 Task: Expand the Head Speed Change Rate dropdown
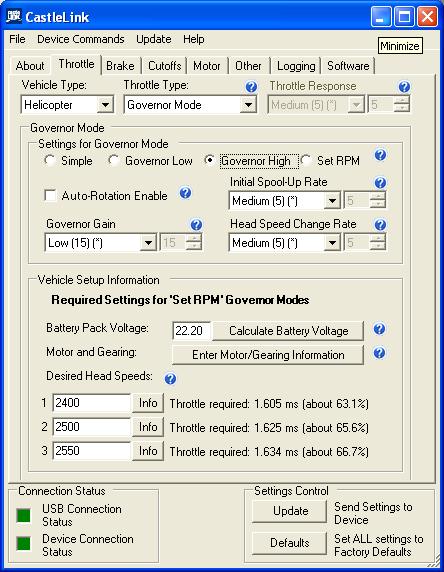coord(332,243)
